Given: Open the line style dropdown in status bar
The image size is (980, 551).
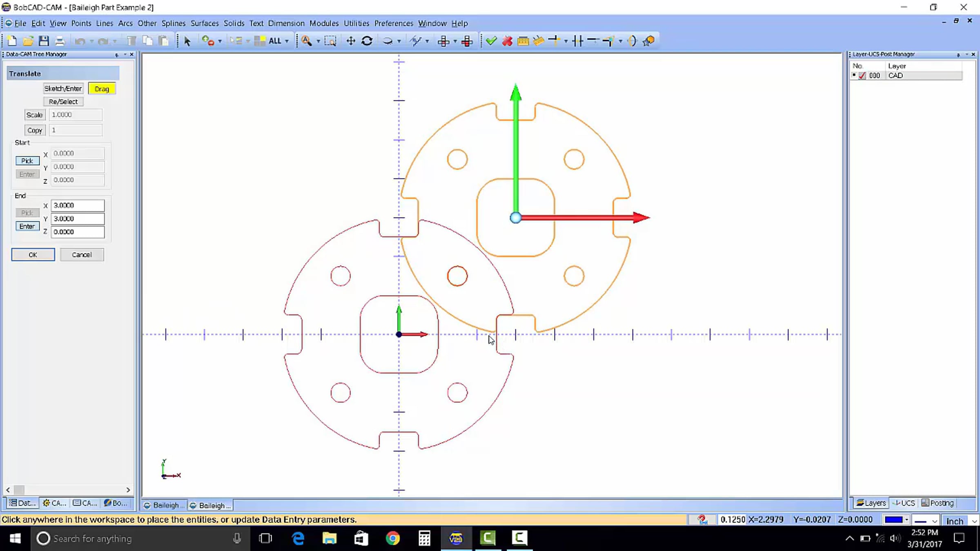Looking at the screenshot, I should (x=934, y=521).
